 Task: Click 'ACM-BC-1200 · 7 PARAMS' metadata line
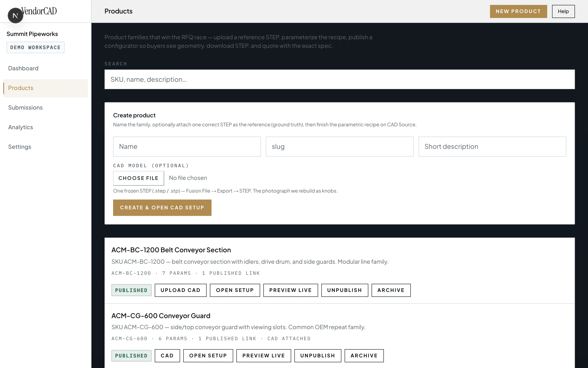tap(186, 273)
